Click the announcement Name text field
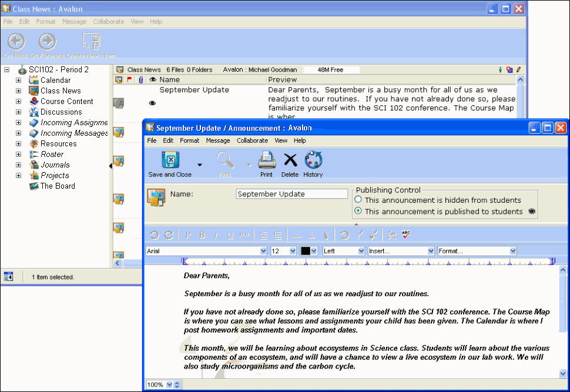This screenshot has width=570, height=392. [x=291, y=194]
